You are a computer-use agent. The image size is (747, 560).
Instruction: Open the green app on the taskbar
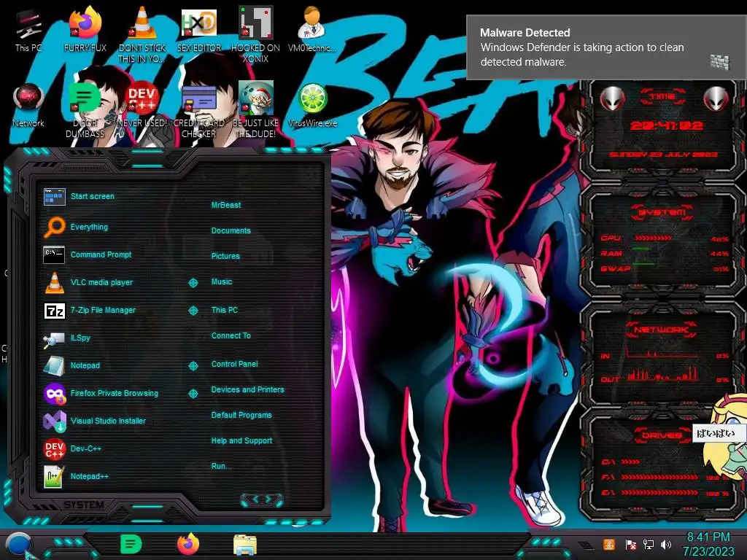point(131,544)
